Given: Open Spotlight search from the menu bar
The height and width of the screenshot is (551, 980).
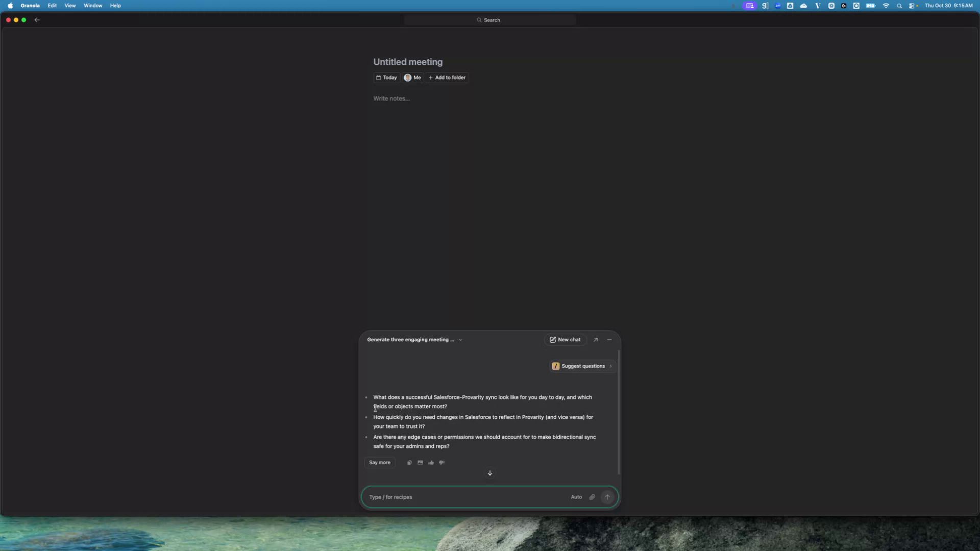Looking at the screenshot, I should pyautogui.click(x=899, y=6).
